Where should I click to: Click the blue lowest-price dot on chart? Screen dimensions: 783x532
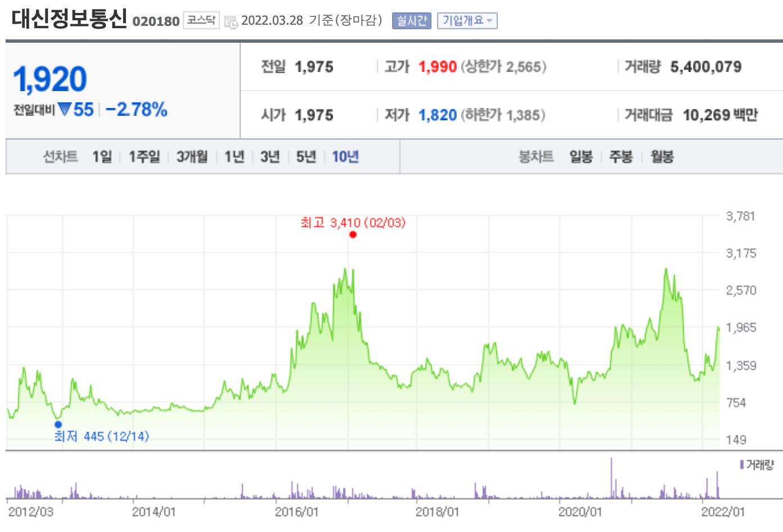tap(58, 425)
